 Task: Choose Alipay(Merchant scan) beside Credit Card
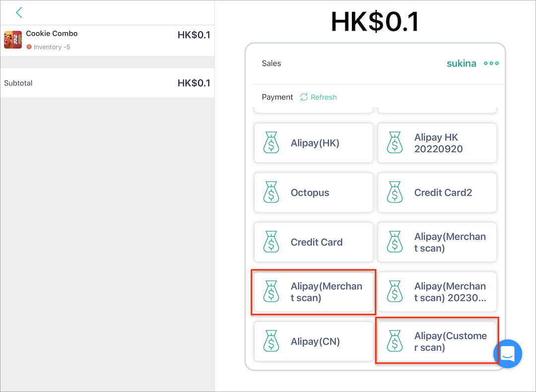(437, 242)
